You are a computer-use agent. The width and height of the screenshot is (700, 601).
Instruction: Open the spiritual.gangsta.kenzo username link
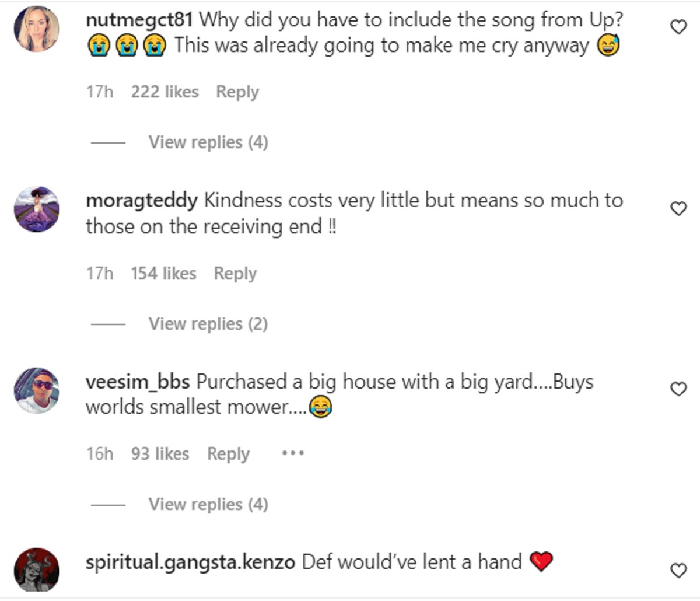[190, 562]
